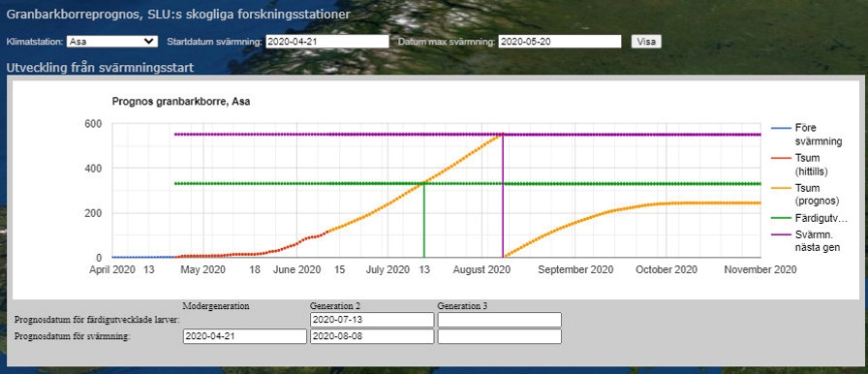Toggle the Tsum (hittills) legend entry
Image resolution: width=868 pixels, height=374 pixels.
tap(799, 165)
